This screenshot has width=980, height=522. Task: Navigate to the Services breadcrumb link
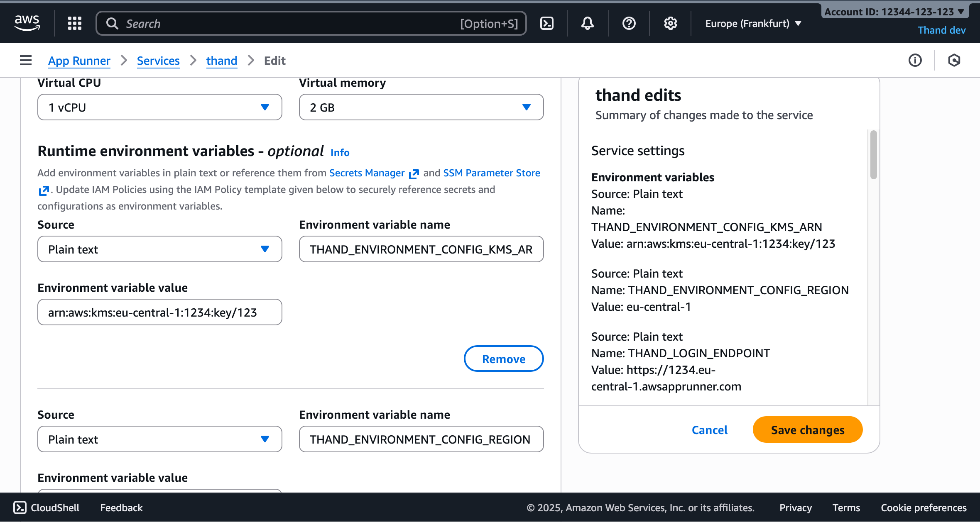coord(158,61)
